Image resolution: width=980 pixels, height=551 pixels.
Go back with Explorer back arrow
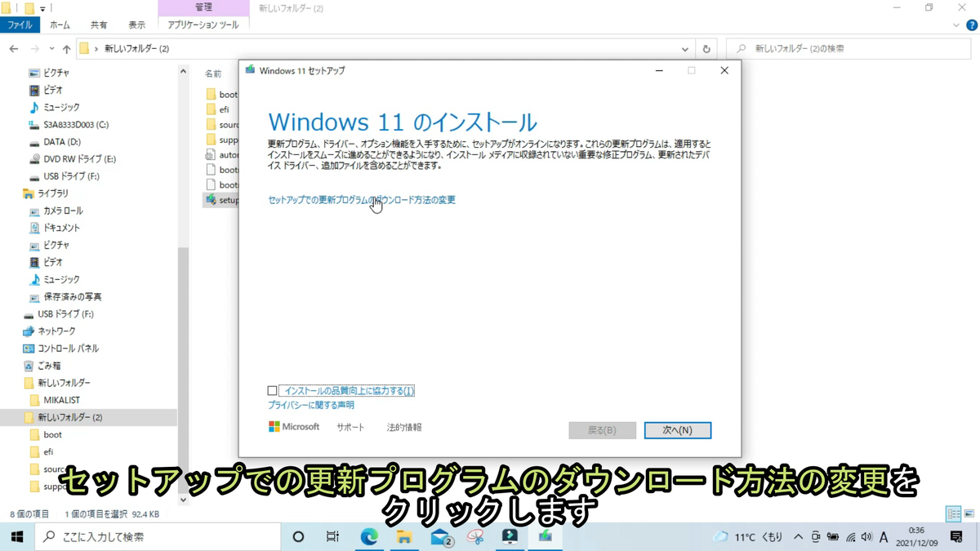pyautogui.click(x=14, y=49)
